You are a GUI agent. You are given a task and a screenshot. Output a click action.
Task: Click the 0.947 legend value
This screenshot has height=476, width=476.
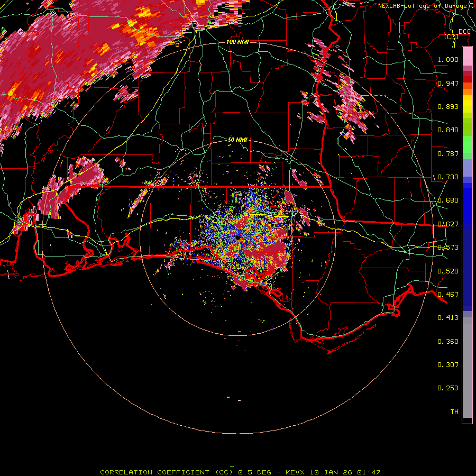tap(448, 83)
